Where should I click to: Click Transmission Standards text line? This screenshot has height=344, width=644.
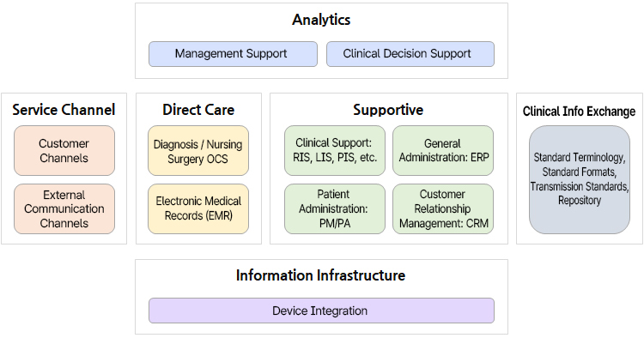point(580,186)
